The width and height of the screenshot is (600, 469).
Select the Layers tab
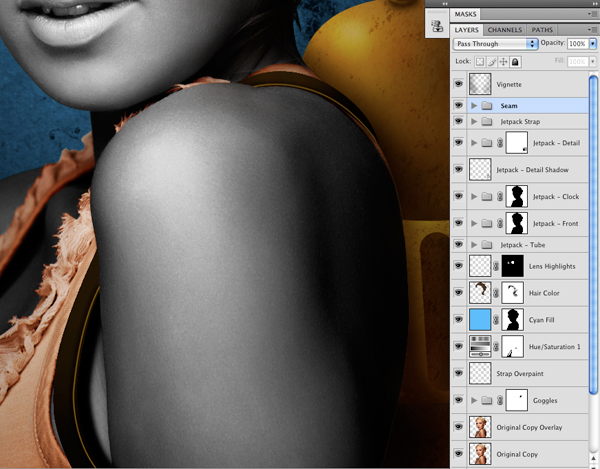tap(466, 30)
